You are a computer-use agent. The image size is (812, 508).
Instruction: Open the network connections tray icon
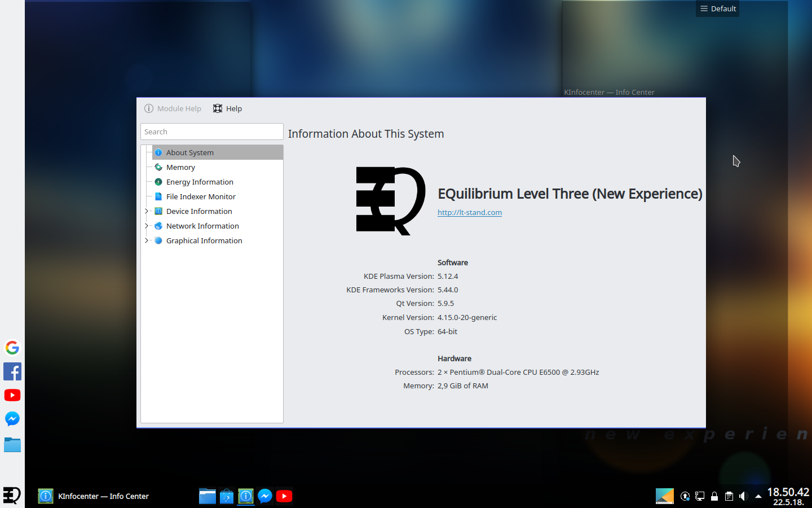pyautogui.click(x=700, y=496)
